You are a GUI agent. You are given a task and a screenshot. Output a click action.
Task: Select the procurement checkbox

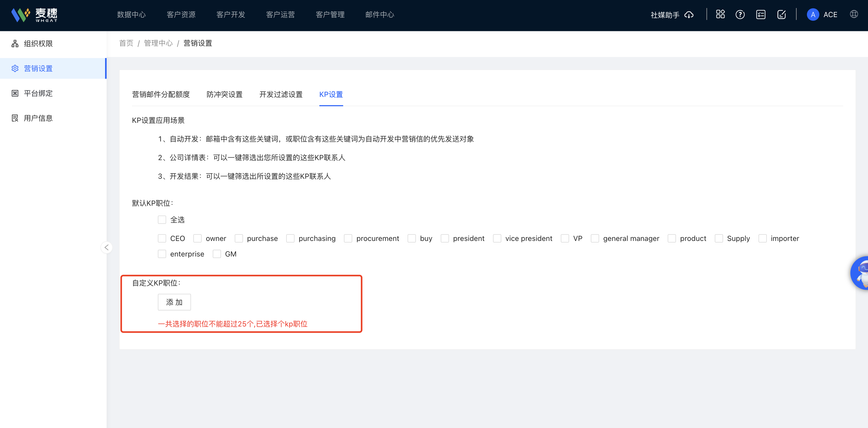tap(348, 238)
